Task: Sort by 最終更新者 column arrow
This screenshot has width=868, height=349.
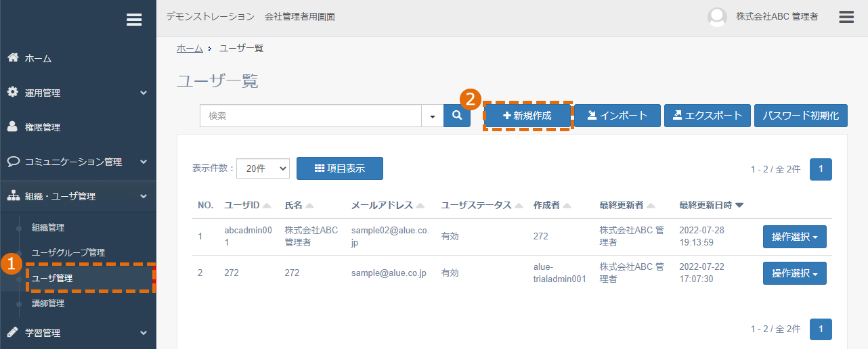Action: (651, 206)
